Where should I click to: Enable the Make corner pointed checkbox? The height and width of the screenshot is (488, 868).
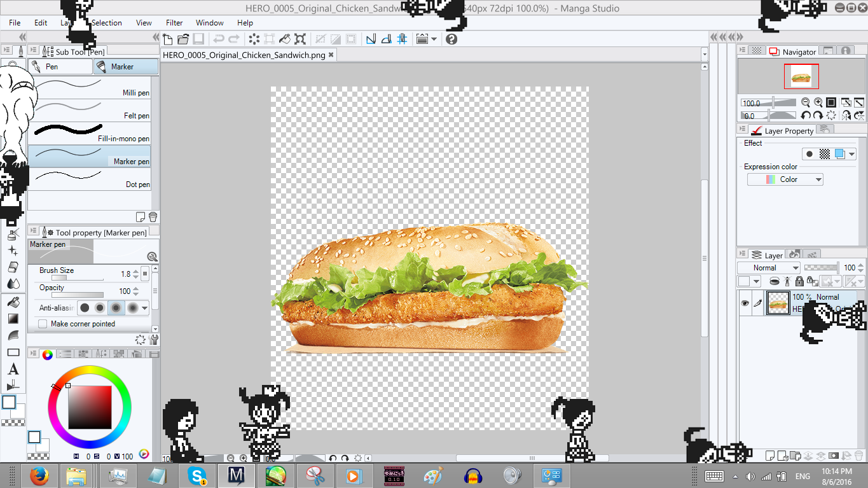43,324
